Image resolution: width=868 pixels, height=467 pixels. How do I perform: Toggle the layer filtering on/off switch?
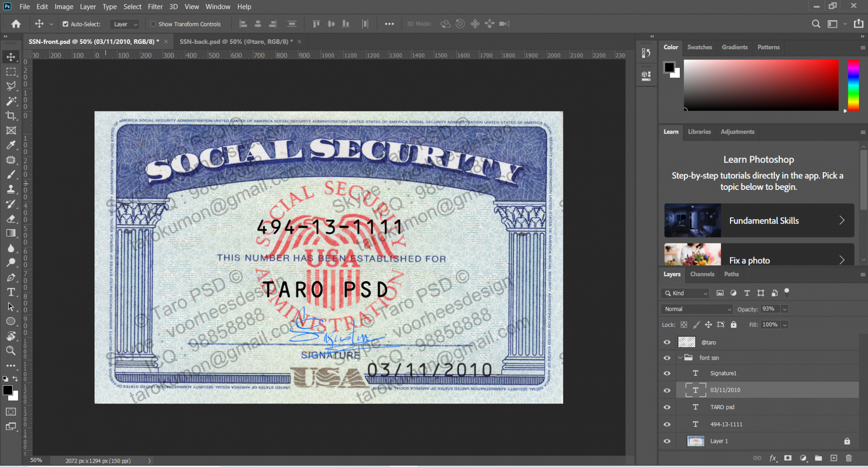tap(787, 292)
